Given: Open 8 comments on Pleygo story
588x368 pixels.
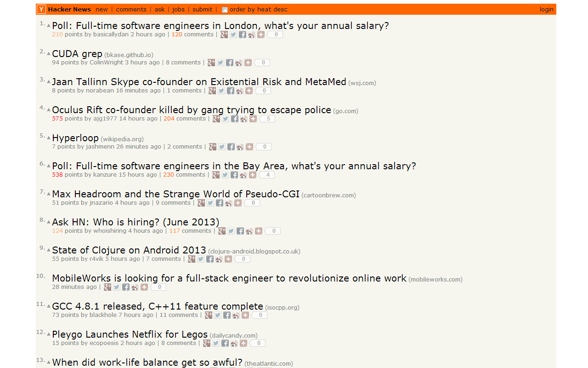Looking at the screenshot, I should click(179, 343).
